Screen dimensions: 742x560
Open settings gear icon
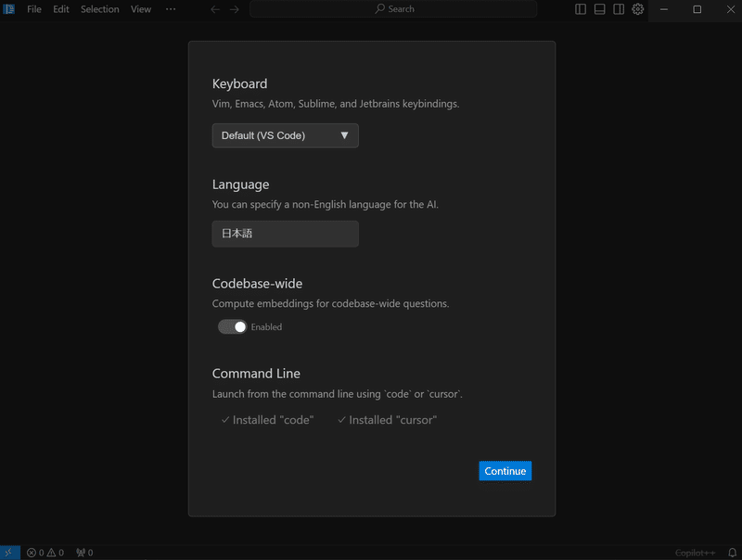click(x=638, y=9)
